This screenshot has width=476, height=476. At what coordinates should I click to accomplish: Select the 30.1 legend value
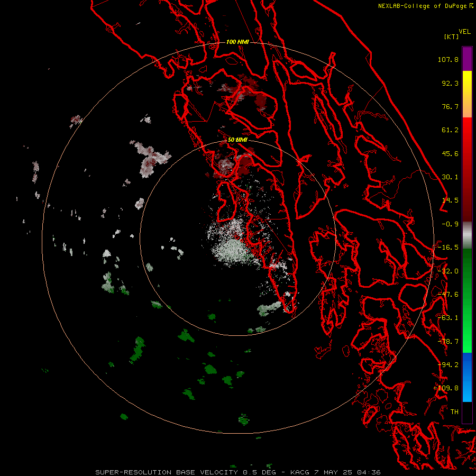click(x=450, y=177)
